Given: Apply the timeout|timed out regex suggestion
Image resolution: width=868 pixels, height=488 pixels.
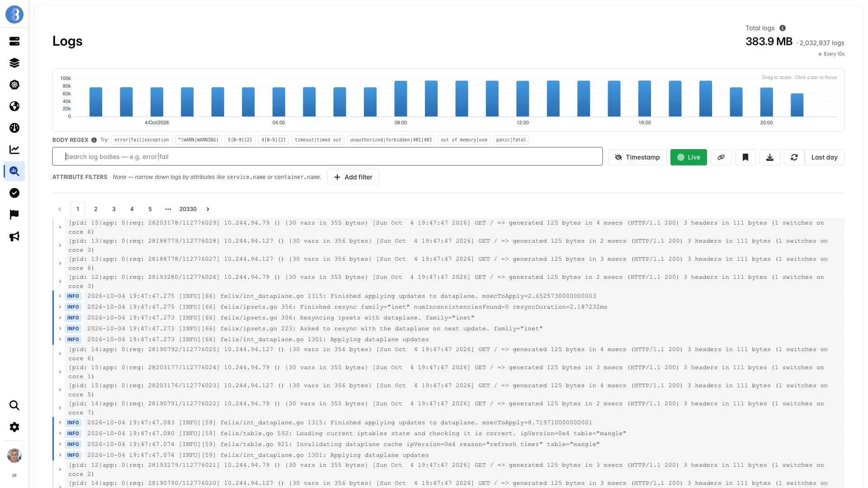Looking at the screenshot, I should 318,140.
